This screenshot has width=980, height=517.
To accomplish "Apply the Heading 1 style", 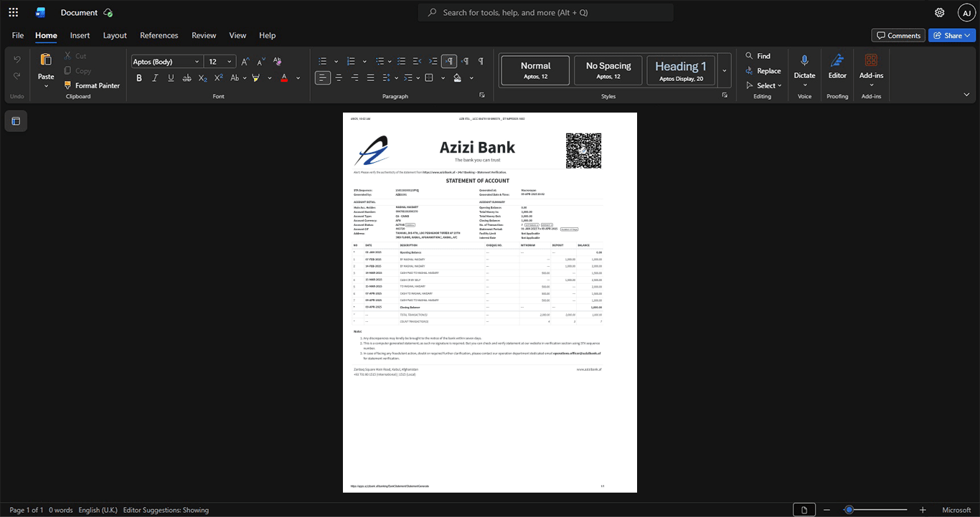I will click(680, 70).
